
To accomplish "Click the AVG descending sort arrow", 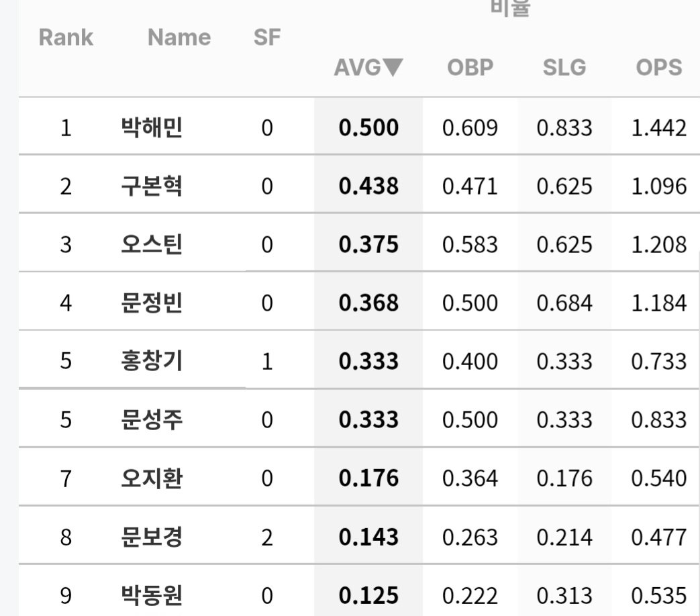I will click(393, 67).
